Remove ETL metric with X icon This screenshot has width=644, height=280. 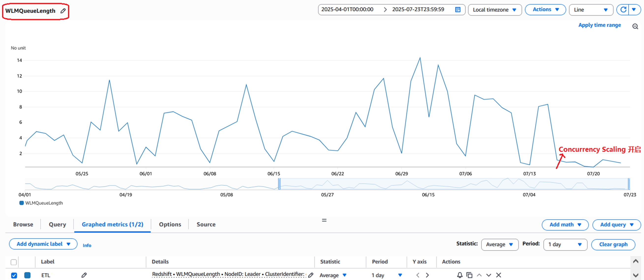(498, 275)
